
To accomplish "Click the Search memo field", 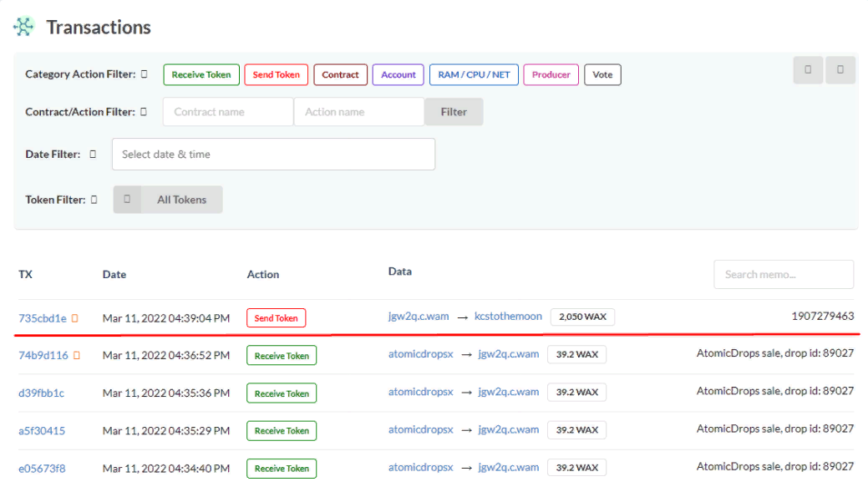I will point(784,275).
